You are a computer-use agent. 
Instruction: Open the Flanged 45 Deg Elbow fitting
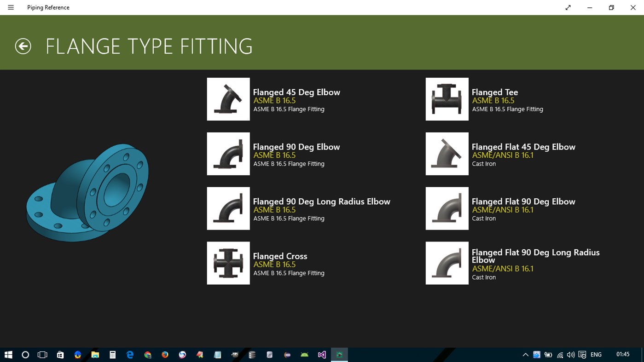(296, 92)
